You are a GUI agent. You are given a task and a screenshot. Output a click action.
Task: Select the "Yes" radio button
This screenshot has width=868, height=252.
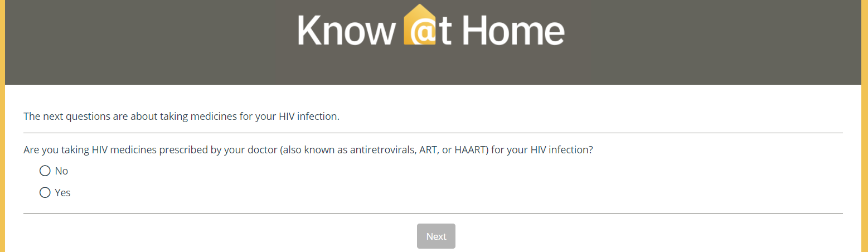45,193
